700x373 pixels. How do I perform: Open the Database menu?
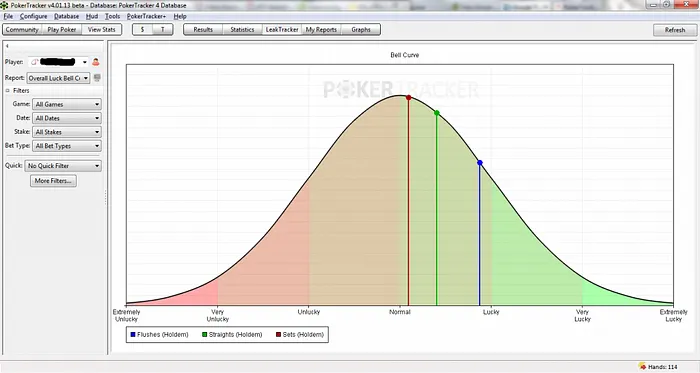[x=67, y=16]
